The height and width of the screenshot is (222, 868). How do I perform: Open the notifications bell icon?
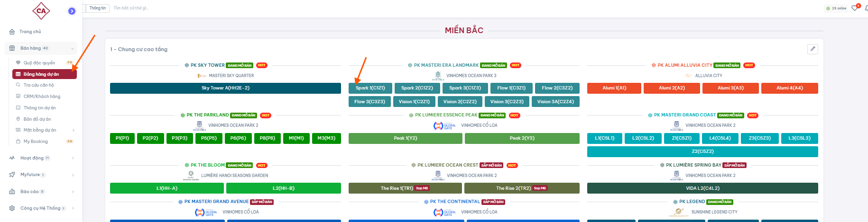pyautogui.click(x=866, y=8)
